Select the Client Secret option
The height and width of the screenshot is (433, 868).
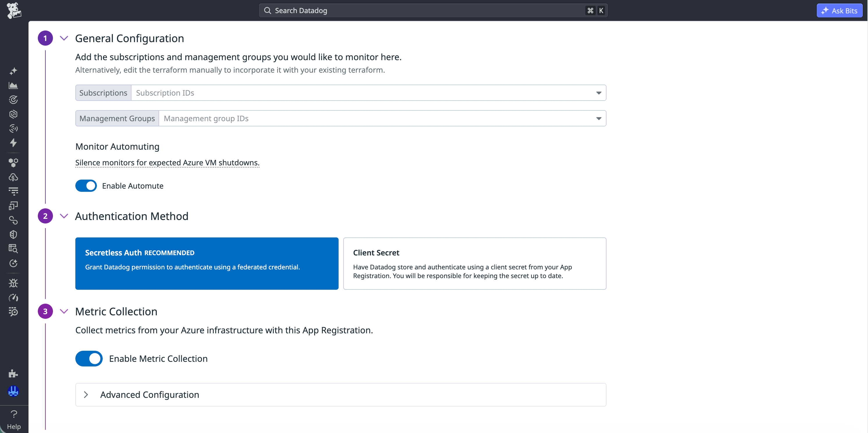pos(475,264)
